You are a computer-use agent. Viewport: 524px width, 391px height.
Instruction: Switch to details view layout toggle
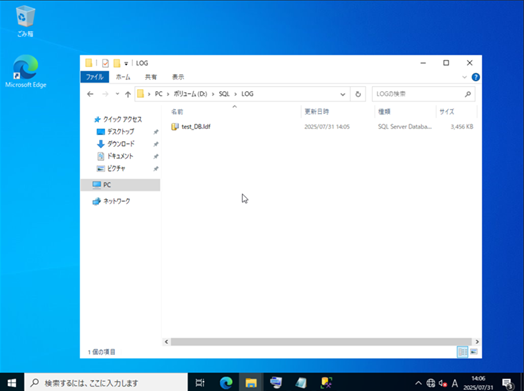tap(463, 352)
